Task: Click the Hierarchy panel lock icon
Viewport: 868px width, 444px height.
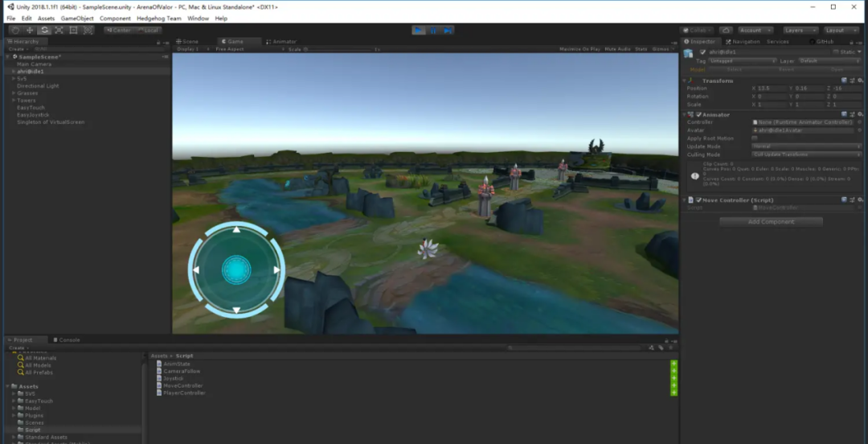Action: (x=158, y=42)
